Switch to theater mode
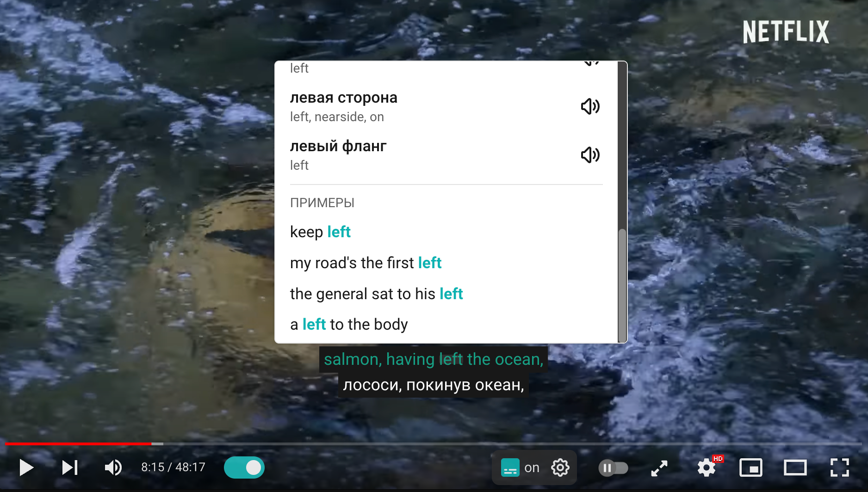Viewport: 868px width, 492px height. point(795,467)
